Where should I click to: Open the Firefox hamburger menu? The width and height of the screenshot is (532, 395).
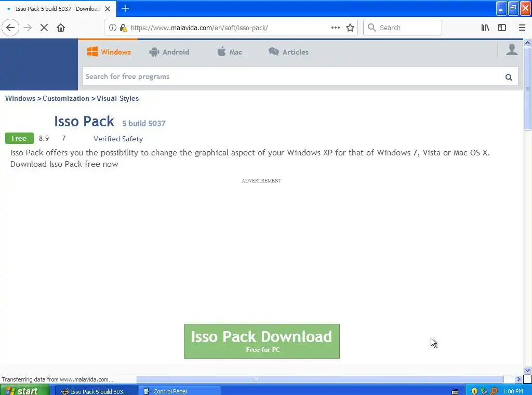pyautogui.click(x=522, y=28)
